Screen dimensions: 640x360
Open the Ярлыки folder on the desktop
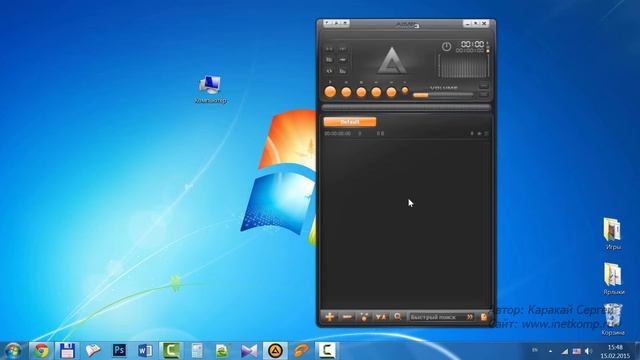pyautogui.click(x=613, y=278)
